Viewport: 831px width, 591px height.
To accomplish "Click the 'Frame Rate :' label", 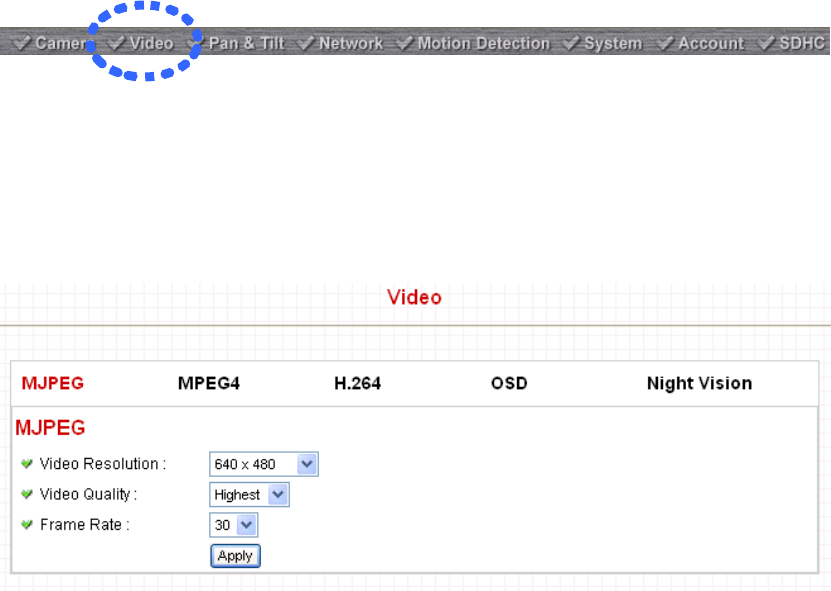I will pyautogui.click(x=85, y=524).
